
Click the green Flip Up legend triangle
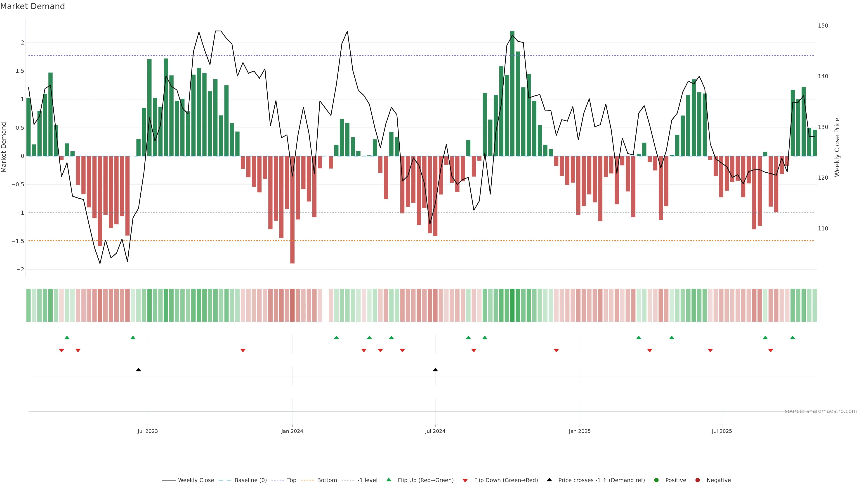point(389,480)
